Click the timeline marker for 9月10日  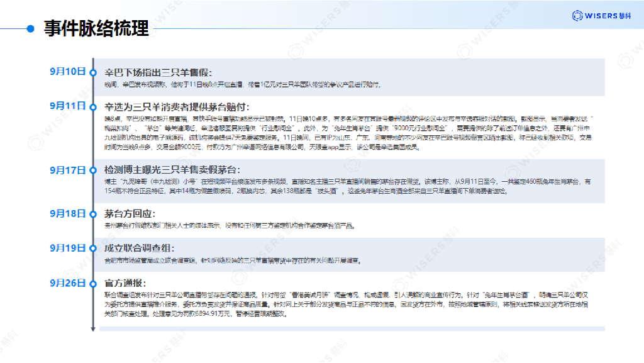[93, 73]
